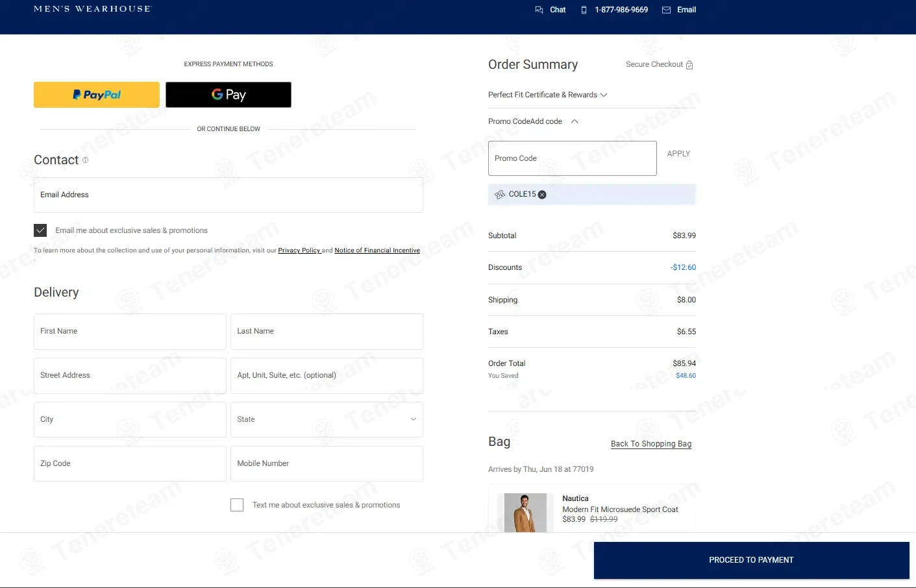Go to Men's Wearhouse home logo

92,9
